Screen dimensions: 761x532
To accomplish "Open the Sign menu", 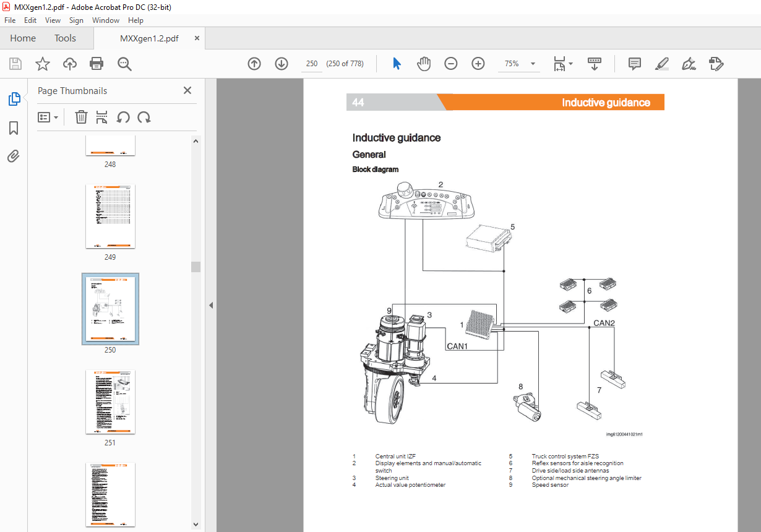I will point(76,20).
